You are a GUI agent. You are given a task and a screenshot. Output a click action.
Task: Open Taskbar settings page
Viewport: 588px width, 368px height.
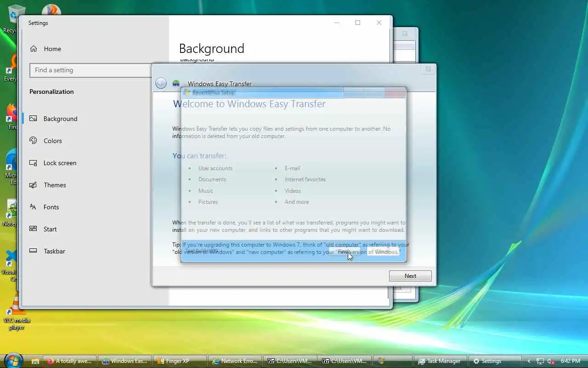(x=54, y=251)
